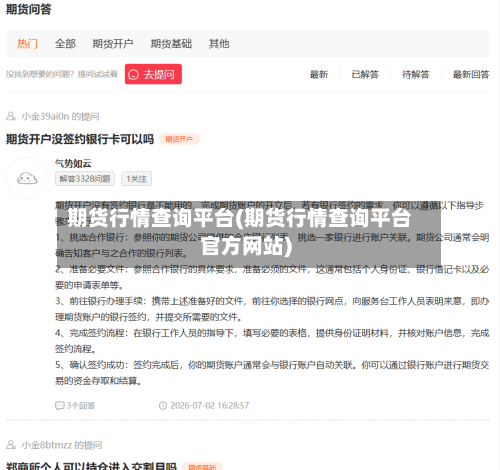The image size is (500, 470).
Task: Click timestamp 2026-07-02 16:28:57
Action: (210, 406)
